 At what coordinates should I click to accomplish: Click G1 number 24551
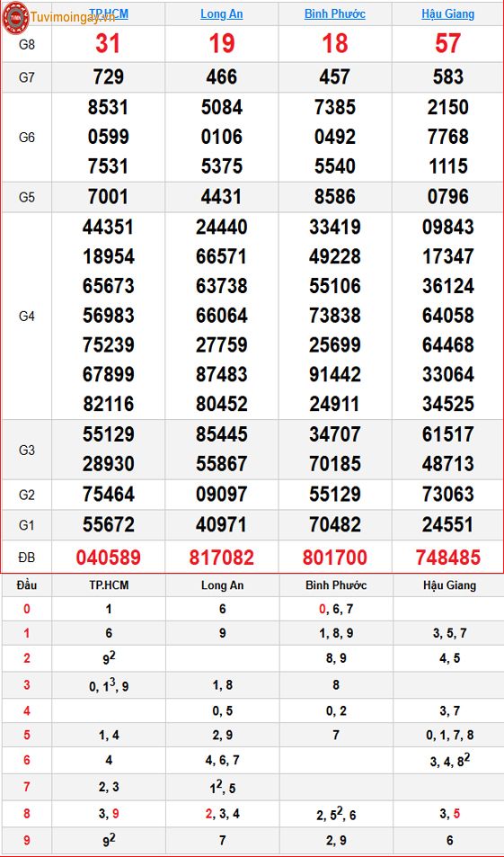[x=447, y=526]
